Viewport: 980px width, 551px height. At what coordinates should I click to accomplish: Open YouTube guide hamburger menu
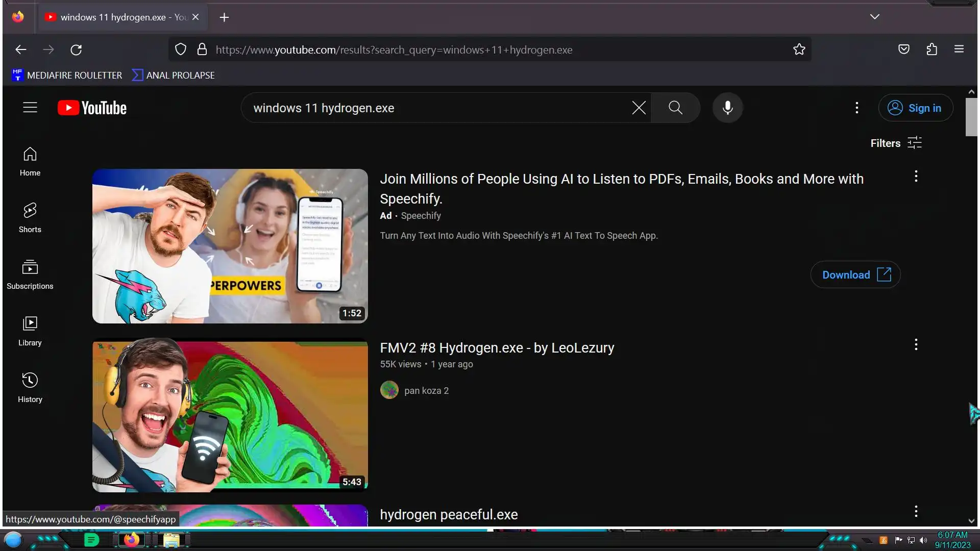click(30, 108)
